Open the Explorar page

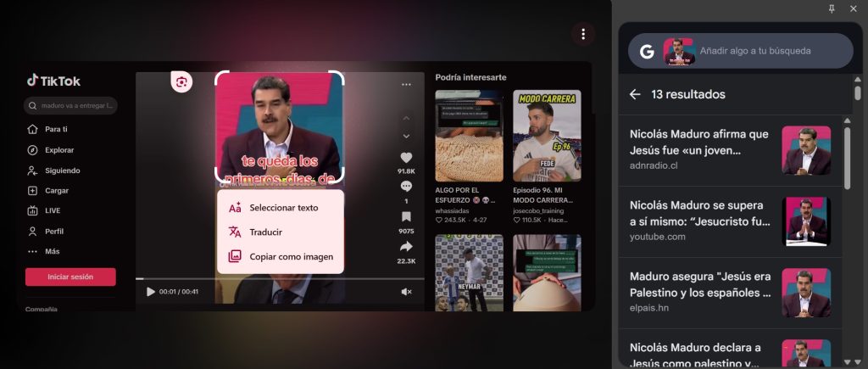point(51,150)
